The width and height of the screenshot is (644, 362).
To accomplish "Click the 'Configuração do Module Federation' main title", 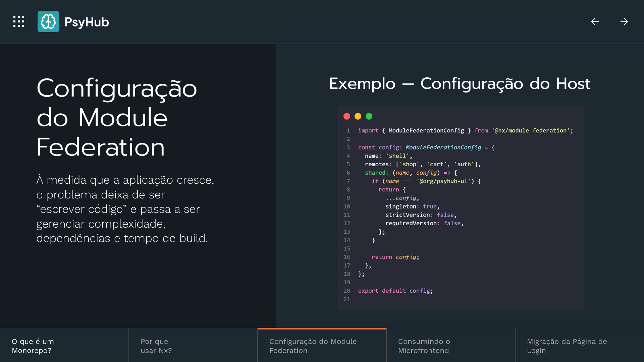I will point(117,117).
